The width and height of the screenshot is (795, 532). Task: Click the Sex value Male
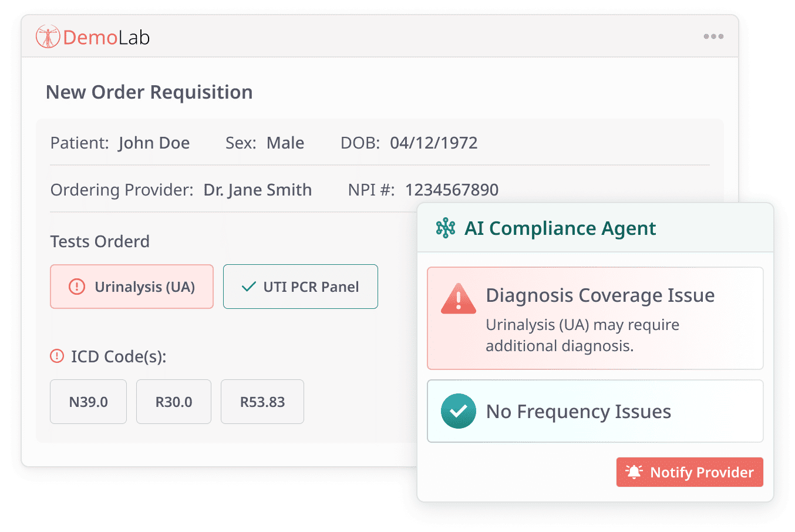pyautogui.click(x=285, y=143)
